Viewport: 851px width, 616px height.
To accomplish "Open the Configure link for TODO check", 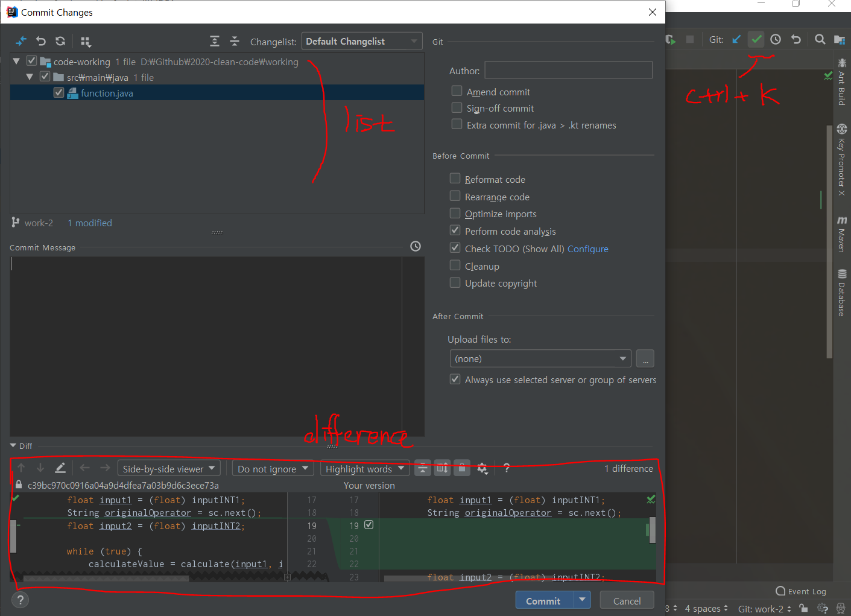I will click(588, 249).
